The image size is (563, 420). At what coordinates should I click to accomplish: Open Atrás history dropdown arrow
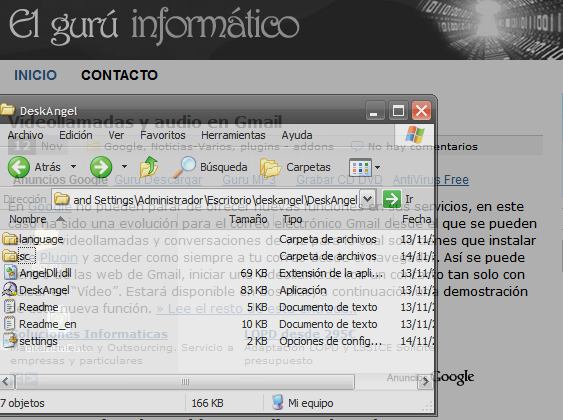[73, 167]
